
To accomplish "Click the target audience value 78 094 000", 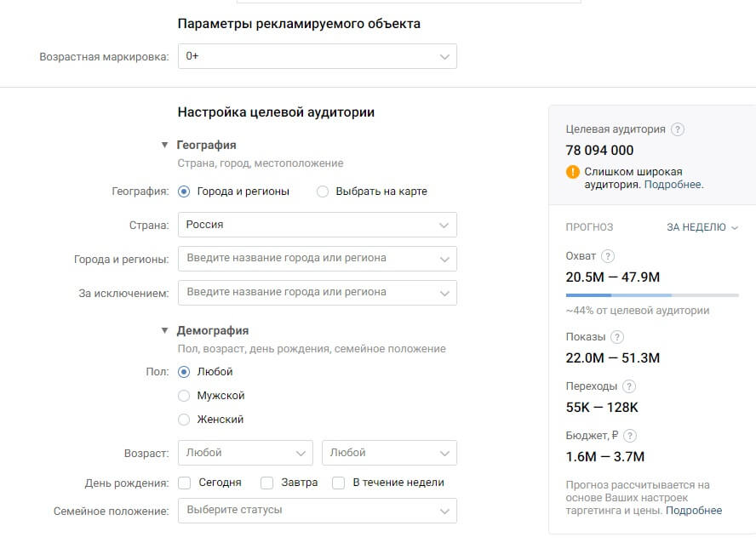I will coord(600,151).
